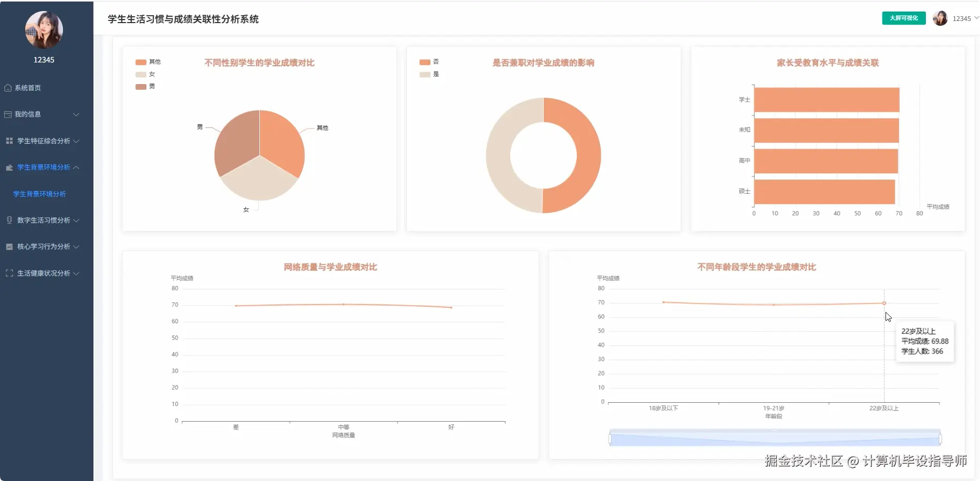The image size is (980, 481).
Task: Click the 学生背景环境分析 sidebar icon
Action: coord(9,168)
